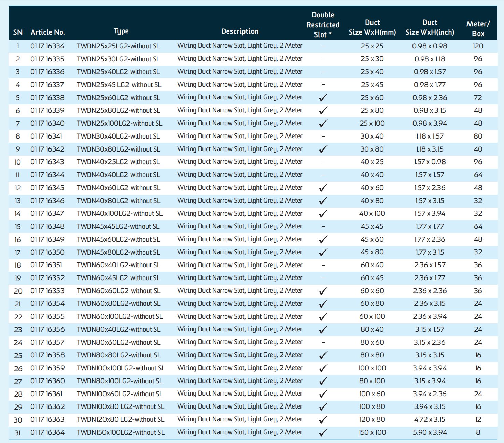Click the checkmark in the TWDN120x80 row

(323, 420)
